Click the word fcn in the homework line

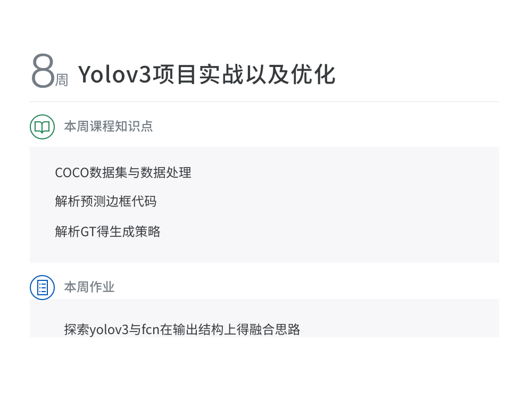click(152, 329)
